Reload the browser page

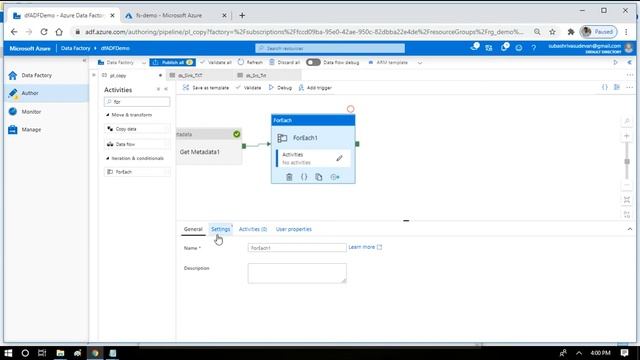(44, 32)
